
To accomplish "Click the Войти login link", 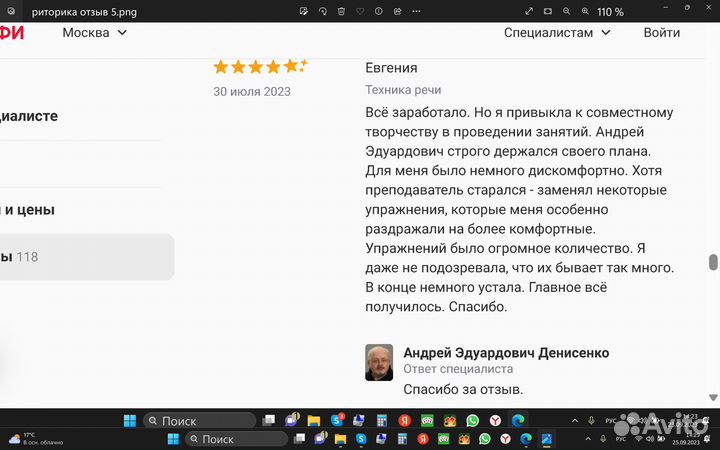I will click(661, 32).
